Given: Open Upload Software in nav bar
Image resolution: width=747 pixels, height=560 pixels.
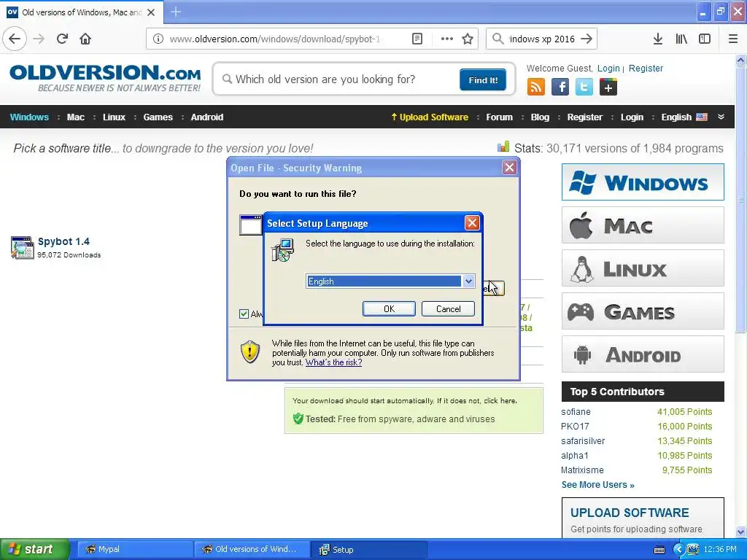Looking at the screenshot, I should [430, 117].
